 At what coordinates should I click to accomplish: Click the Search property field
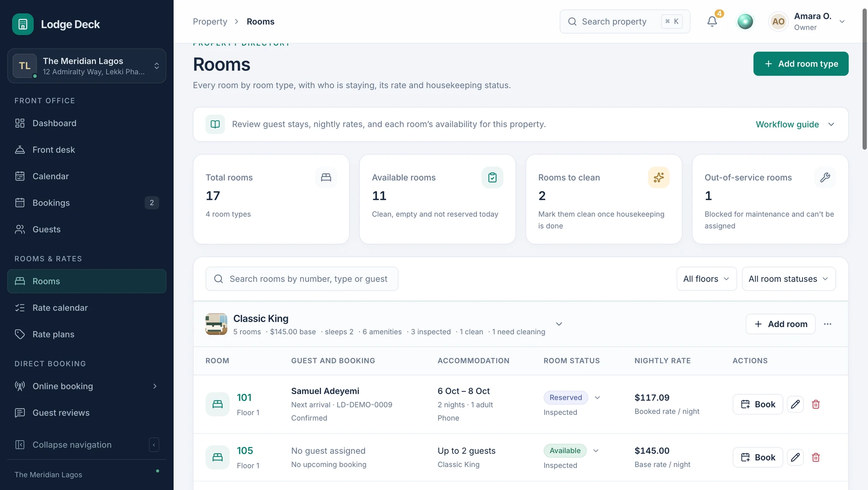625,21
